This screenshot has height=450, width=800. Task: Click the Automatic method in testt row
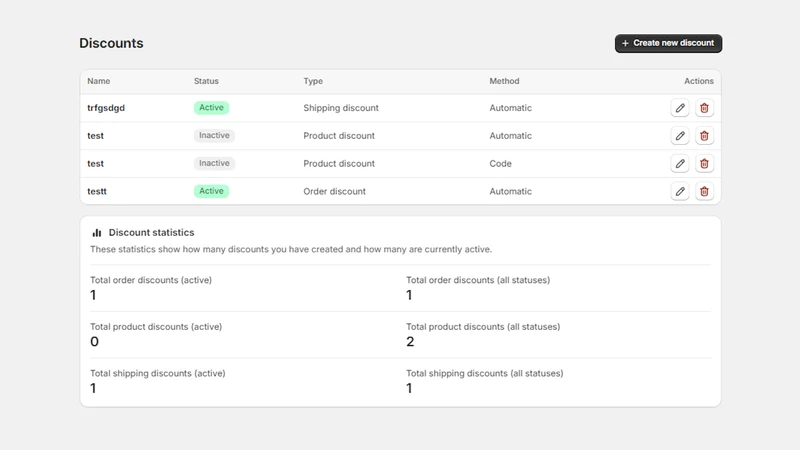coord(510,191)
